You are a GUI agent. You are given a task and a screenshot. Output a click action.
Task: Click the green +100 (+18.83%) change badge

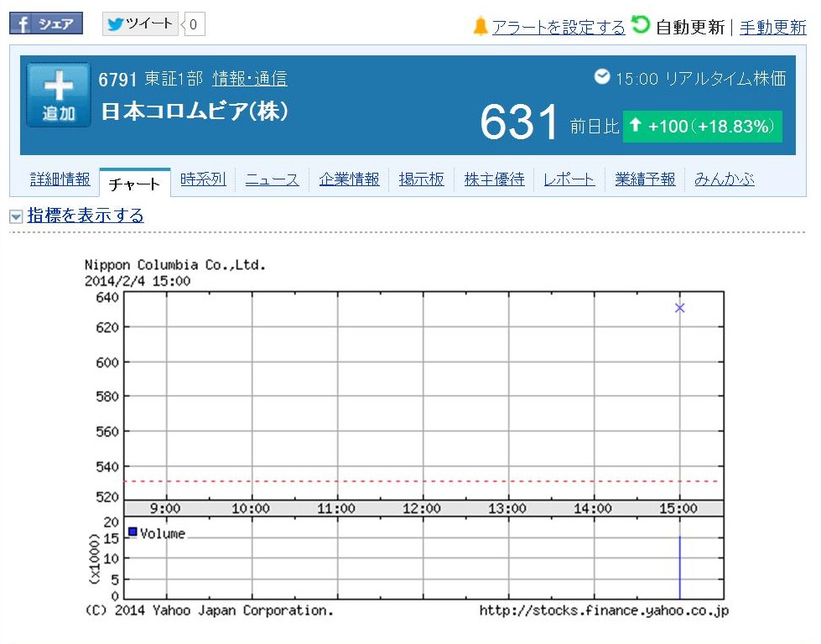[x=702, y=126]
